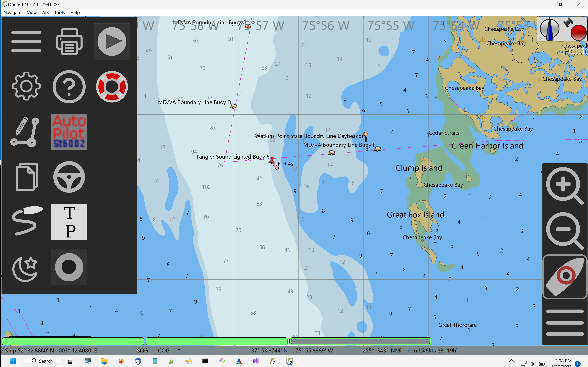Open Firefox from the taskbar
This screenshot has width=588, height=367.
(121, 361)
